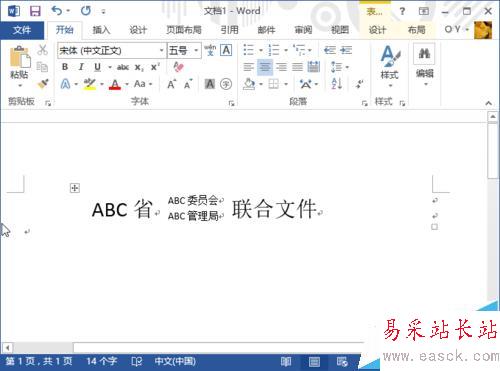
Task: Click horizontal scrollbar left arrow
Action: point(7,348)
